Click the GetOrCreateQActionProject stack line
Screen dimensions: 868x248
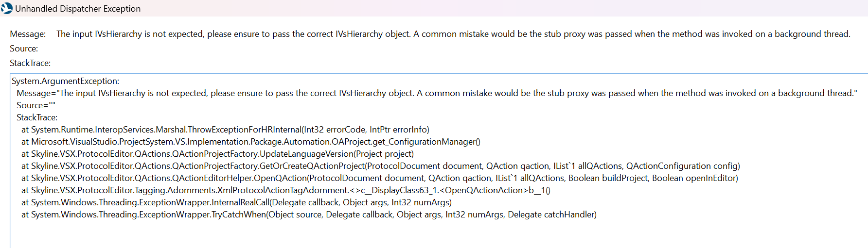pos(381,166)
